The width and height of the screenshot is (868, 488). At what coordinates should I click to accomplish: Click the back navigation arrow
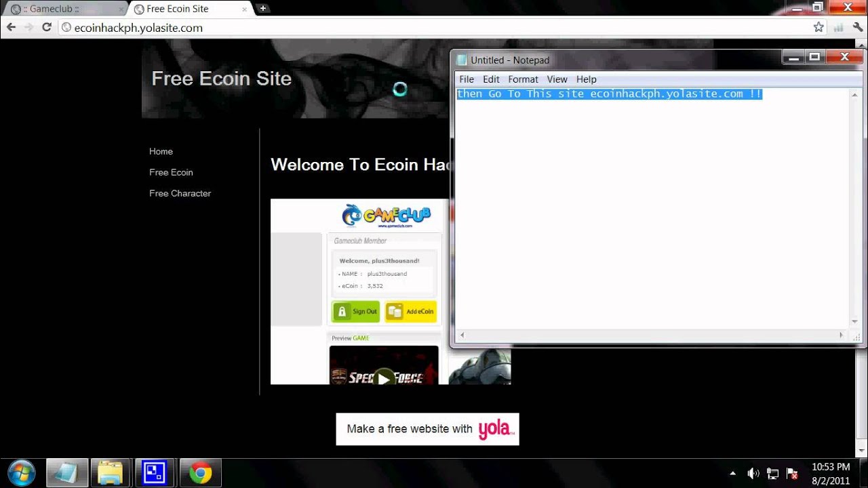coord(11,27)
